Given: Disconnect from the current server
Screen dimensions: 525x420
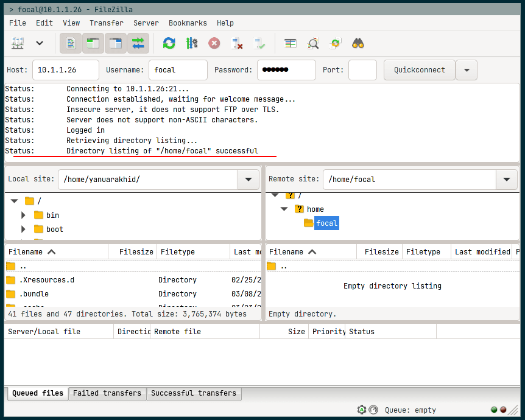Looking at the screenshot, I should coord(237,43).
